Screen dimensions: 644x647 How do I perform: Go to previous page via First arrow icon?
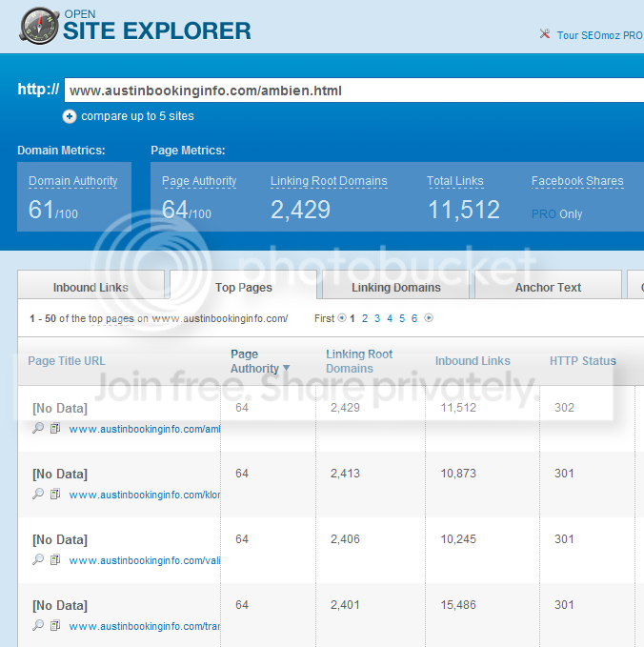click(342, 318)
